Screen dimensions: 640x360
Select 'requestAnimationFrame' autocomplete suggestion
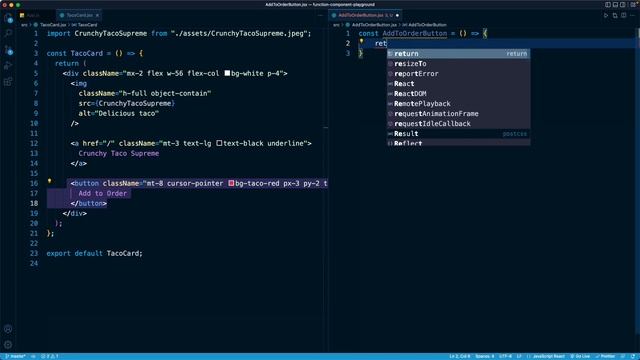[x=458, y=113]
